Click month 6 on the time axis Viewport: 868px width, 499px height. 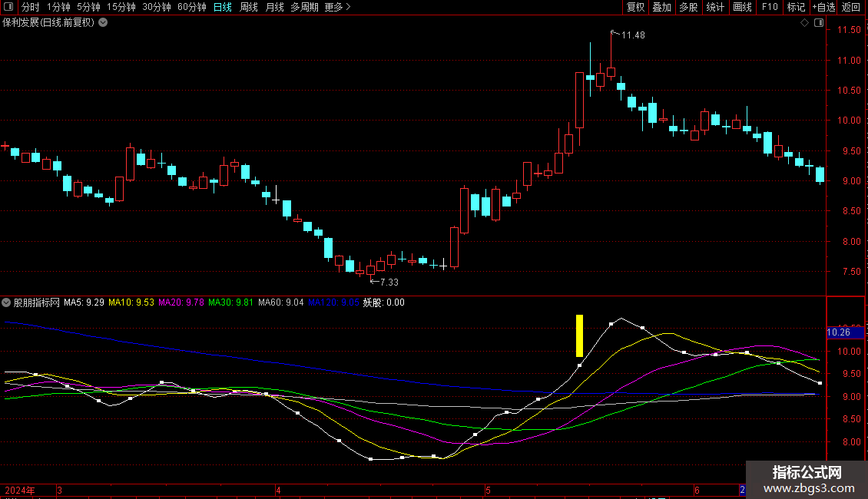[x=697, y=491]
